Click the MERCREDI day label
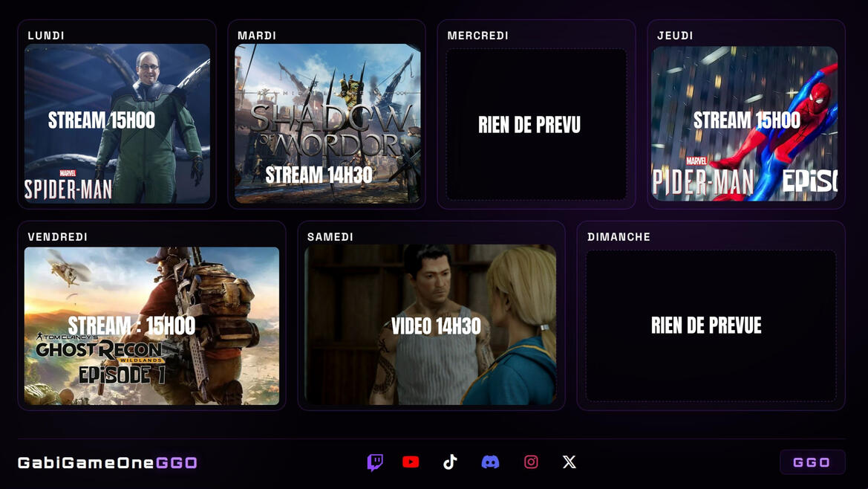The image size is (868, 489). [x=477, y=36]
